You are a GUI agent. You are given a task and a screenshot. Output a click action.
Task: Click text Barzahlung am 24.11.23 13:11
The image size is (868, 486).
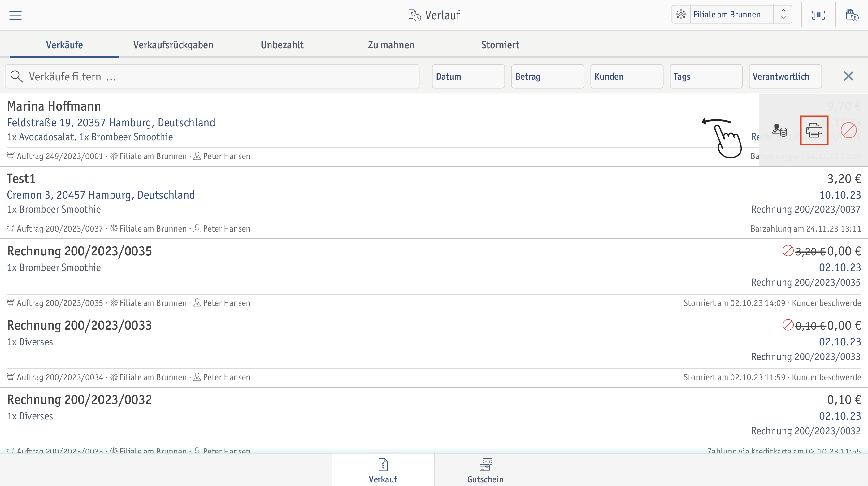(806, 228)
